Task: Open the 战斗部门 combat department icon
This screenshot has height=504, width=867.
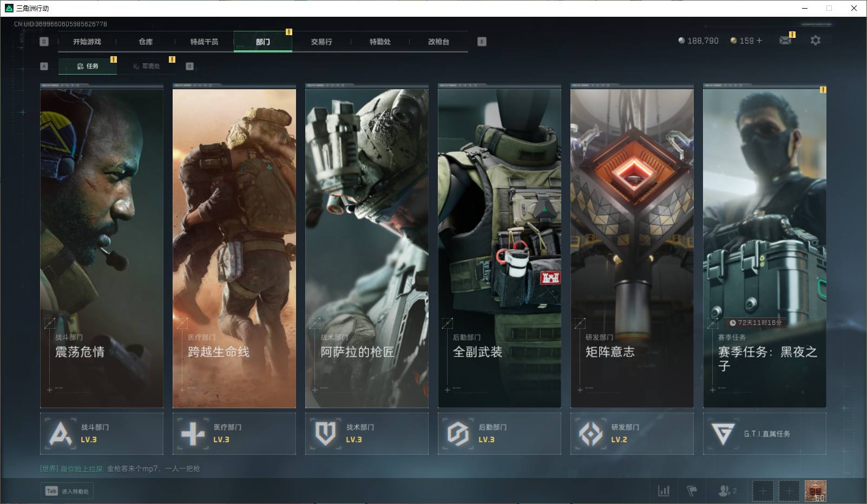Action: pyautogui.click(x=61, y=434)
